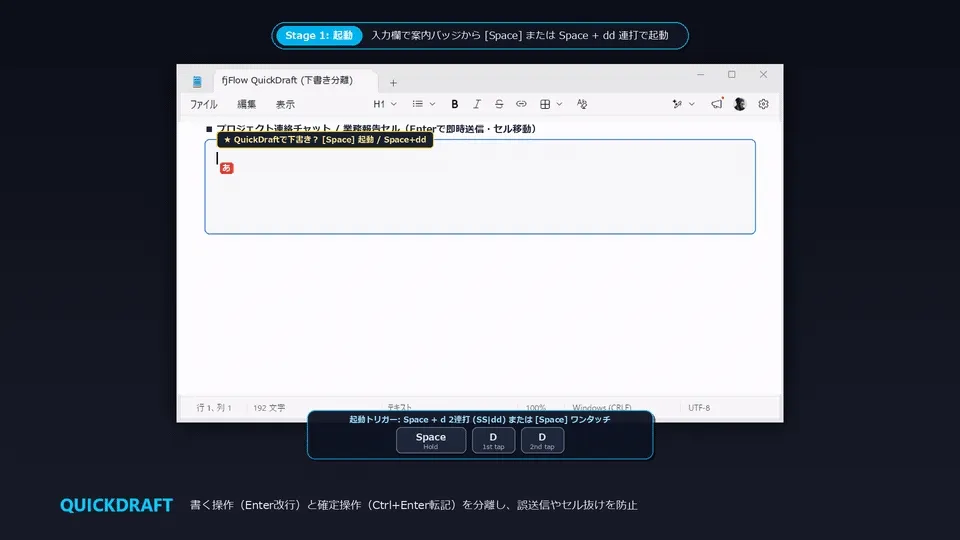Toggle bold formatting

454,104
